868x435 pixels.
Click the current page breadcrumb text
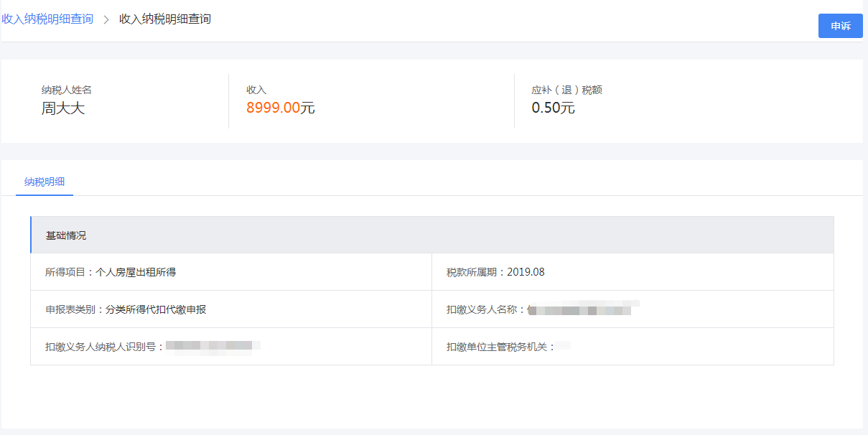[165, 19]
